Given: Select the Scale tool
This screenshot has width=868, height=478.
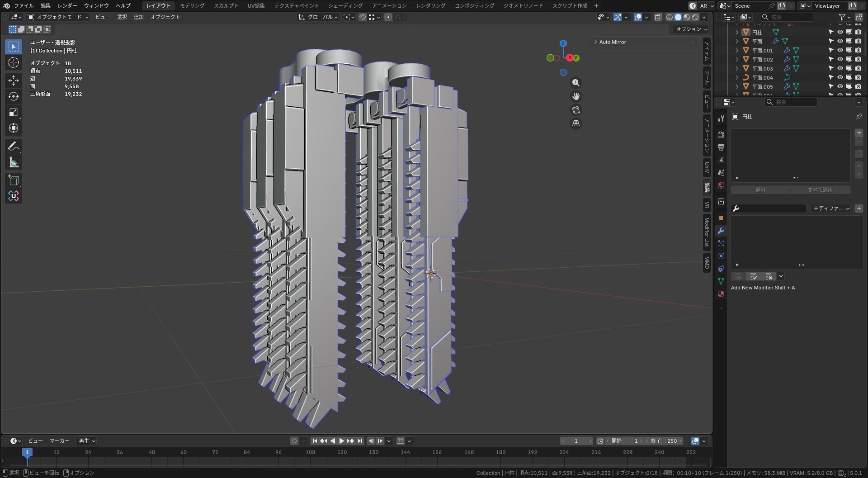Looking at the screenshot, I should 14,112.
